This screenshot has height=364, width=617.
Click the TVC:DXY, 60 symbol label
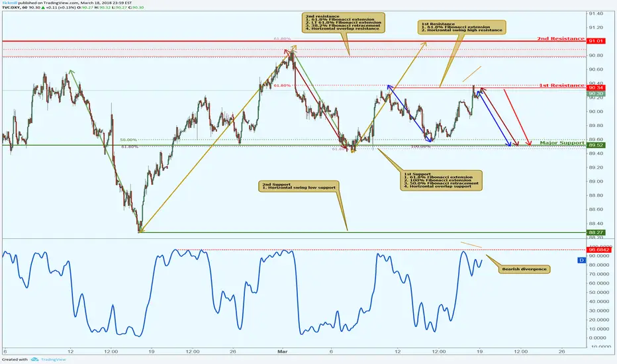click(x=15, y=7)
